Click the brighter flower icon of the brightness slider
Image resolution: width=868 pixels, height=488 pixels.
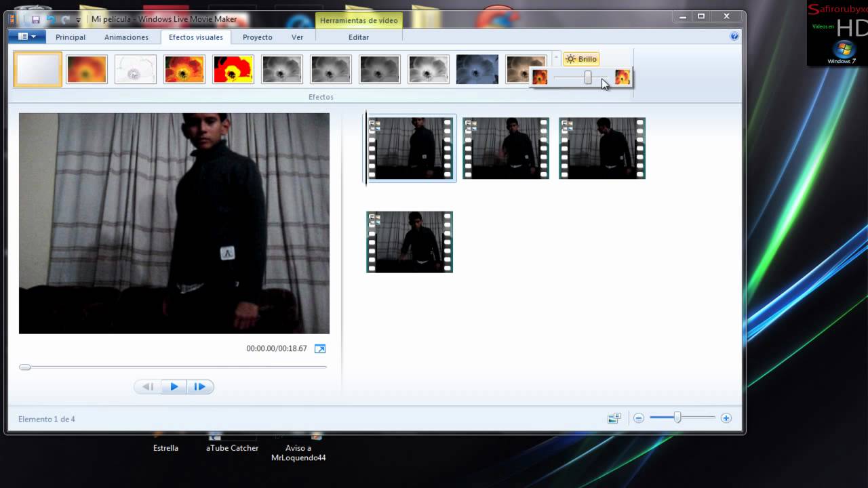click(x=623, y=77)
